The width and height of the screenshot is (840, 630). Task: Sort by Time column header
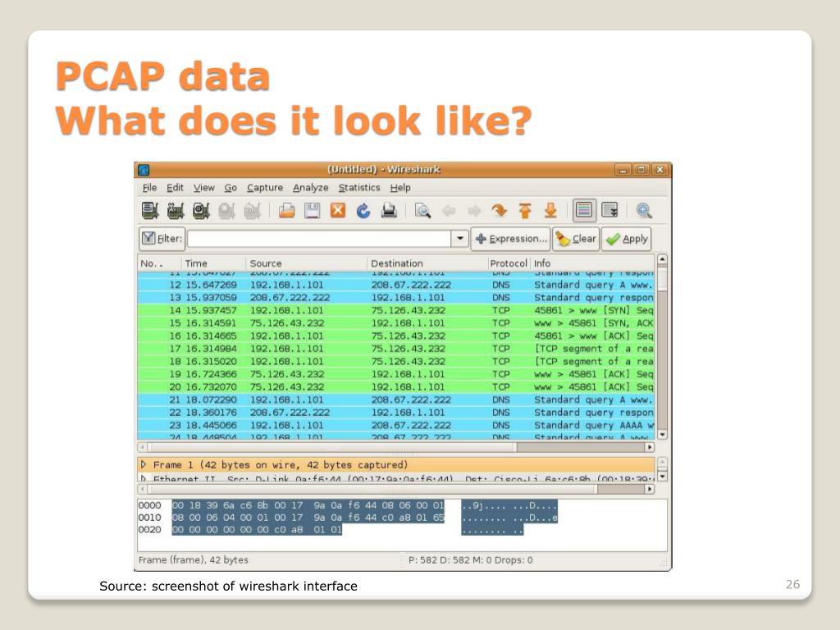coord(213,263)
